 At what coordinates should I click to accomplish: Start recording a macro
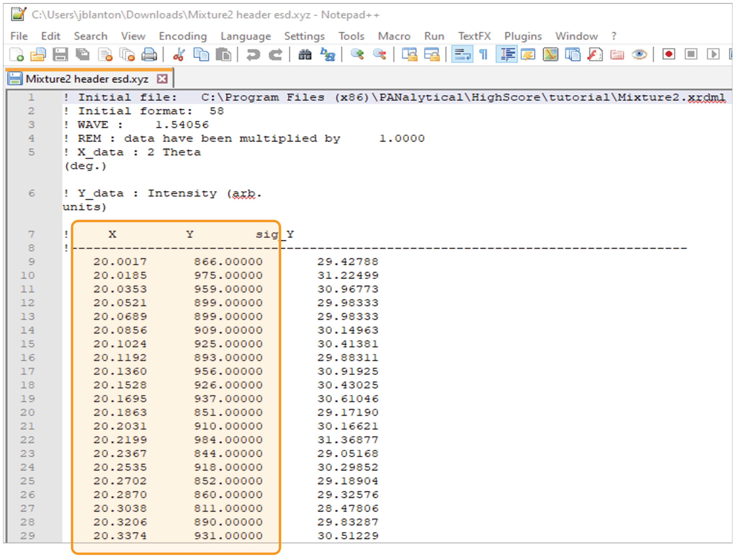pyautogui.click(x=668, y=55)
